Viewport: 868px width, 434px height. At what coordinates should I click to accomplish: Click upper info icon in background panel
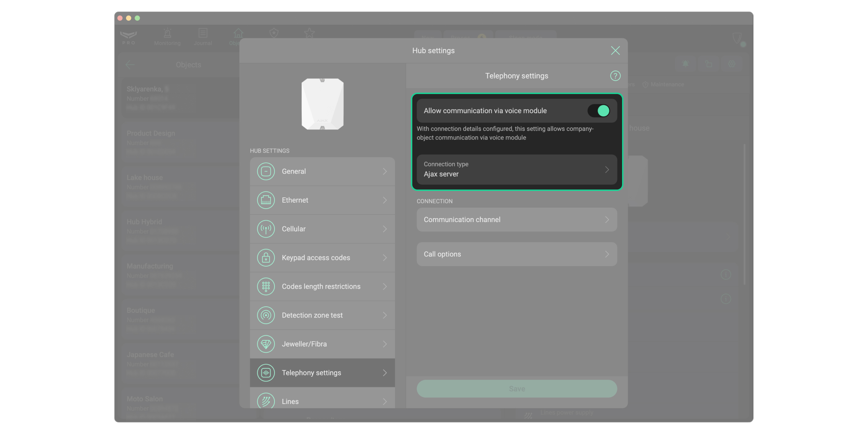tap(726, 275)
